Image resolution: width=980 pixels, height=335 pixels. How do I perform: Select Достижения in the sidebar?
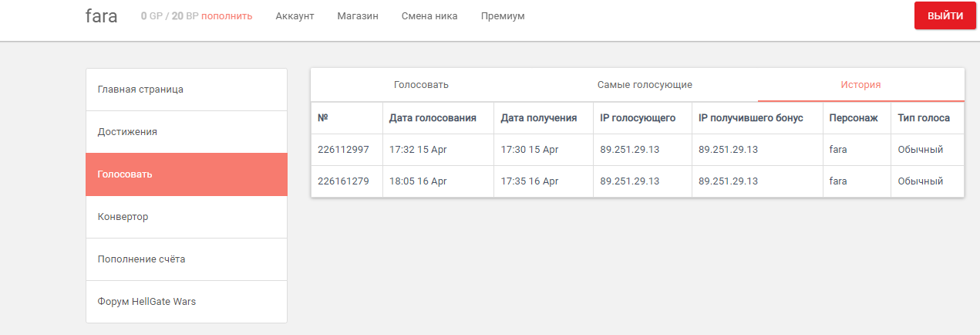(x=187, y=132)
